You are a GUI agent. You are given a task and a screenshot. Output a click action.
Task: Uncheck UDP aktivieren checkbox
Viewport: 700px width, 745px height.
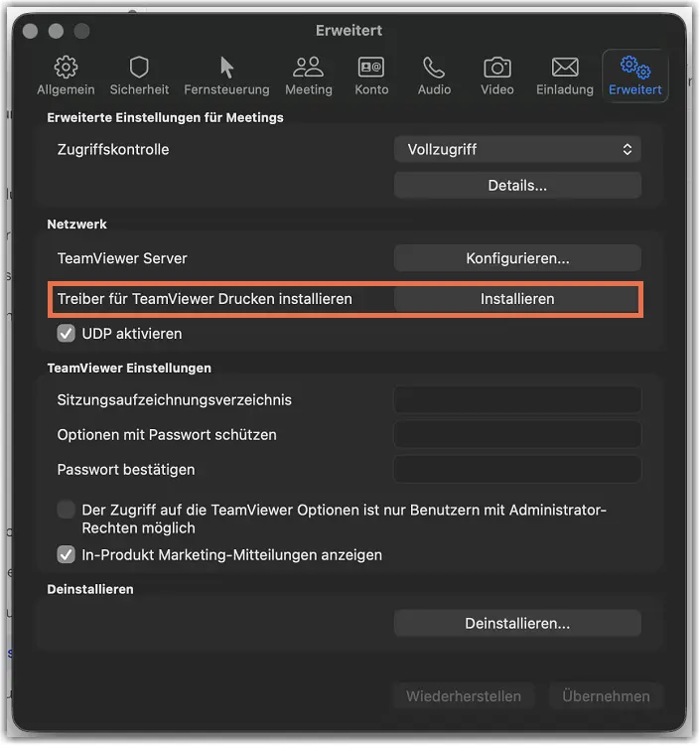pyautogui.click(x=66, y=334)
